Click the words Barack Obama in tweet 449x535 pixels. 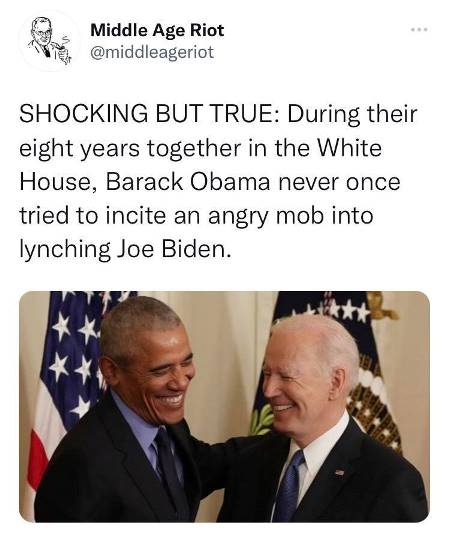coord(188,182)
